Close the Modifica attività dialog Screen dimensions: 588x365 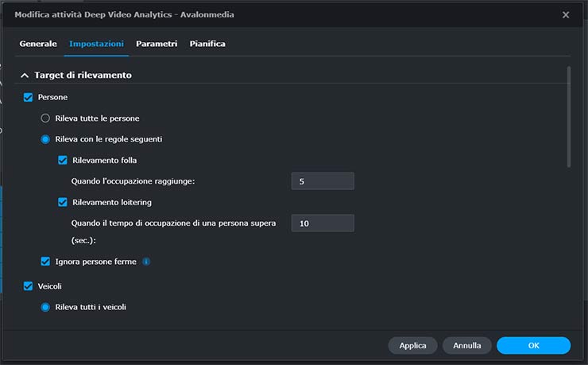coord(566,15)
